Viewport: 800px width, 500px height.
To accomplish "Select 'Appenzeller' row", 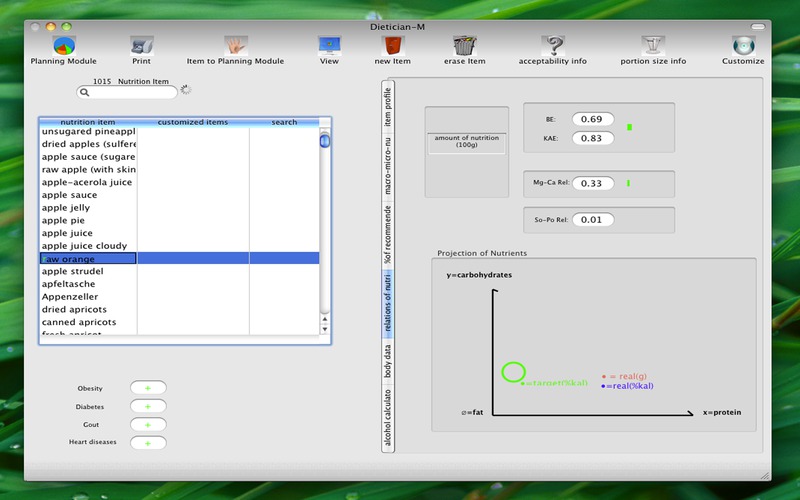I will (x=179, y=297).
